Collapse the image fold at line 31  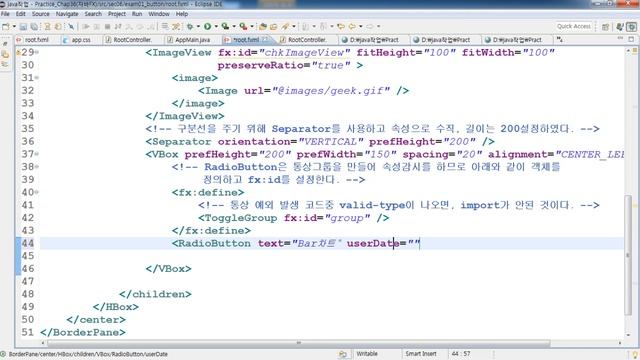pos(37,78)
